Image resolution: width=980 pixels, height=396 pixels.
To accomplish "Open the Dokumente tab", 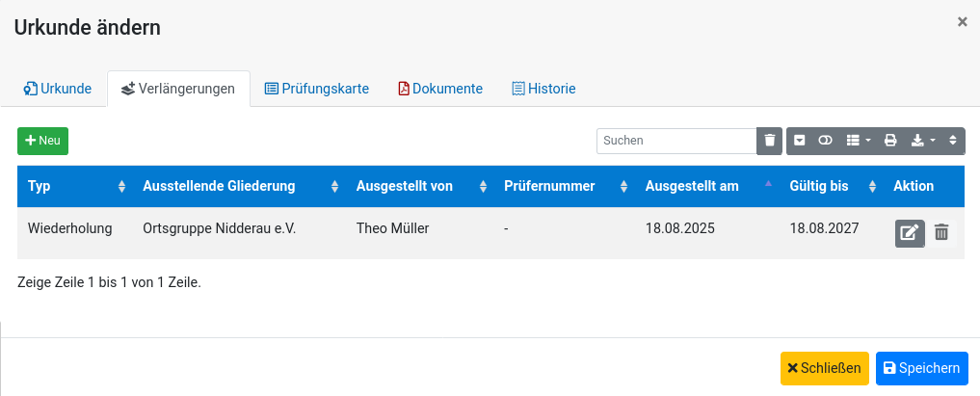I will [440, 89].
